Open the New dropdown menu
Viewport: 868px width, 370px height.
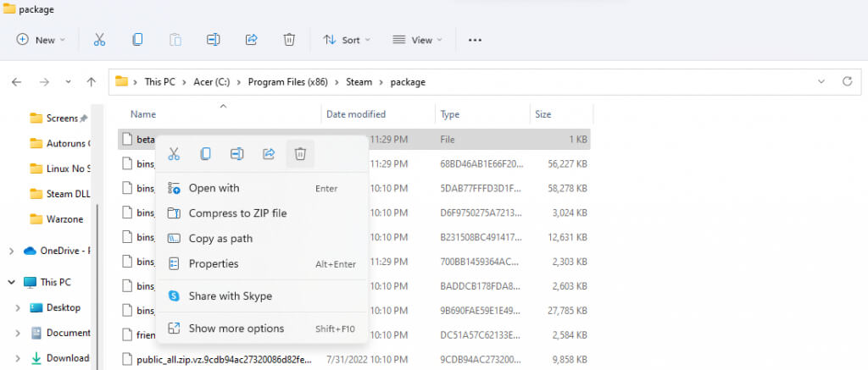(41, 40)
